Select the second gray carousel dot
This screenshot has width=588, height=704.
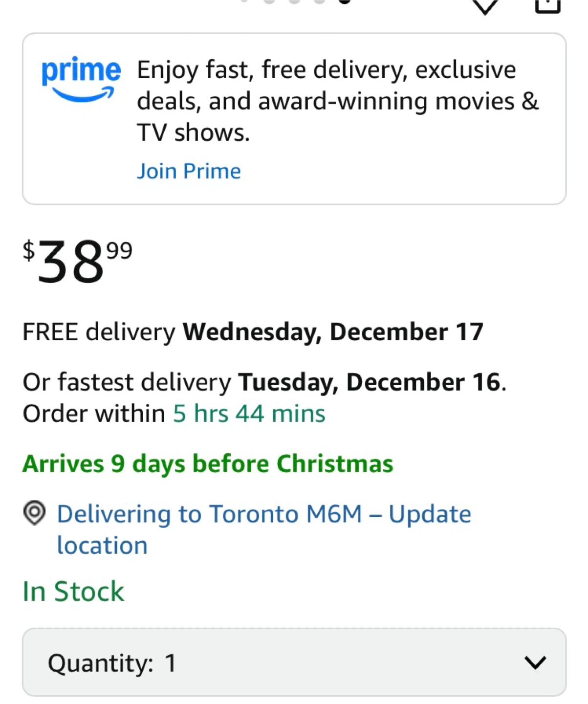(269, 1)
